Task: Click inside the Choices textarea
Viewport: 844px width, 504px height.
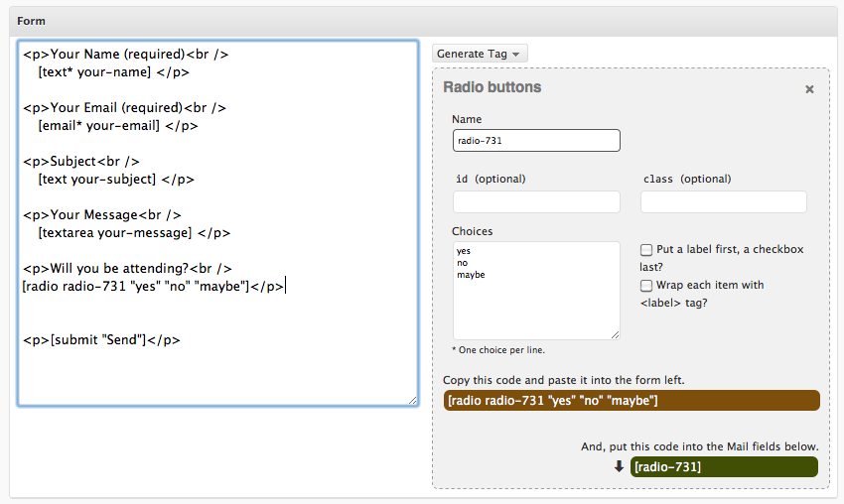Action: click(536, 308)
